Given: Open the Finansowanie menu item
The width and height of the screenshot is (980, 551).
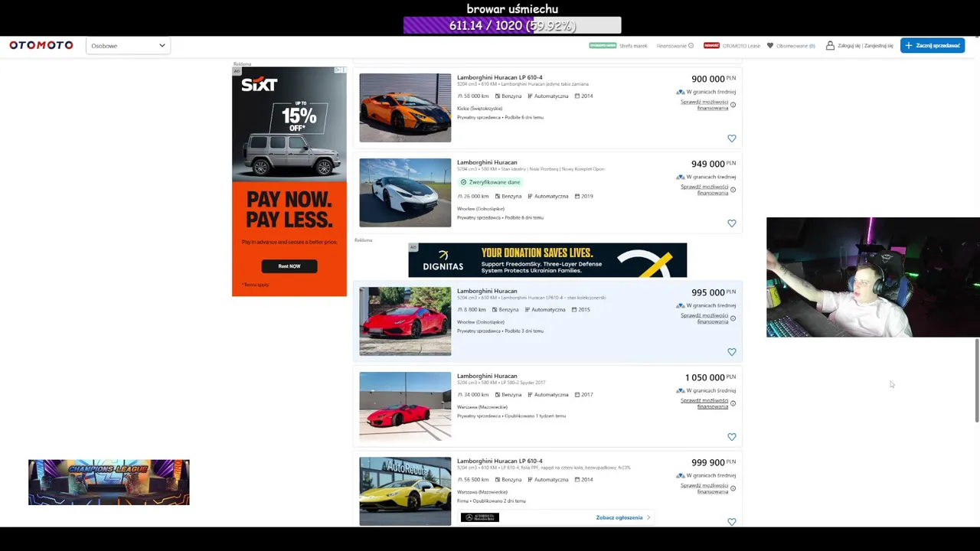Looking at the screenshot, I should tap(671, 46).
